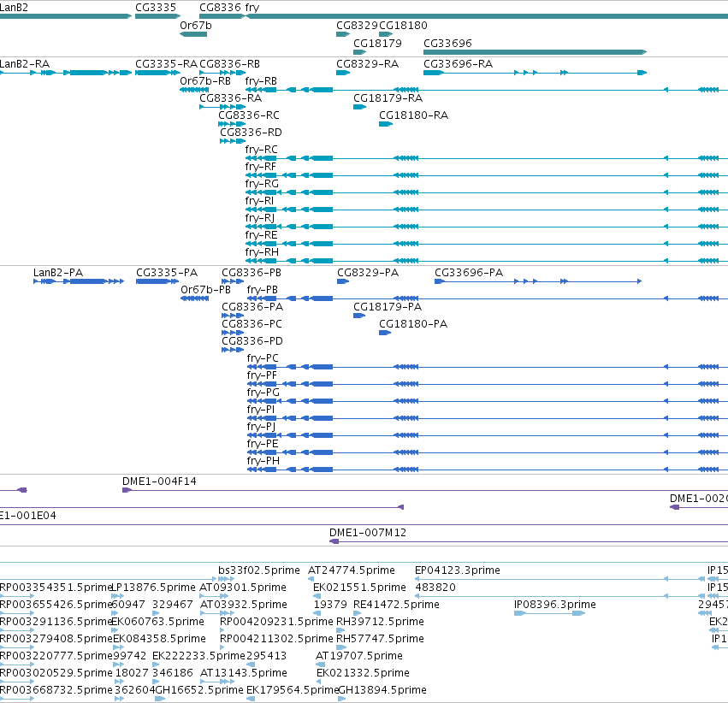The image size is (728, 703).
Task: Click the 483820 EST label
Action: click(x=435, y=588)
